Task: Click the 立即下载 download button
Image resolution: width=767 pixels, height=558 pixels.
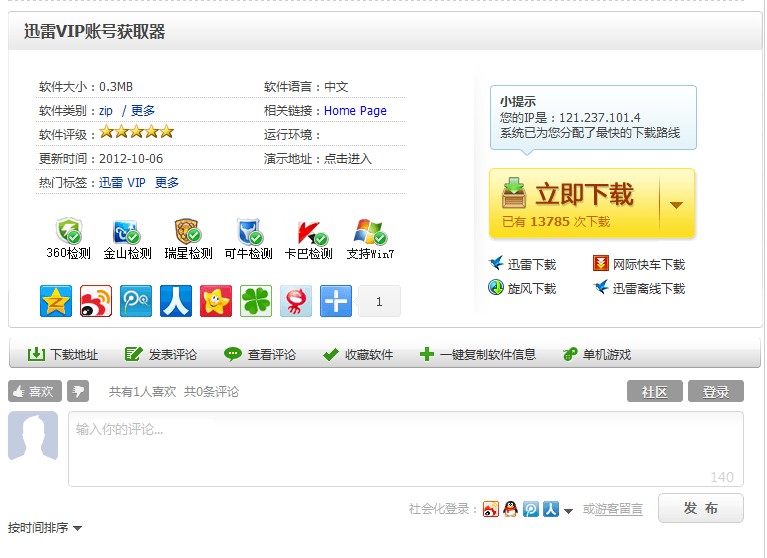Action: [x=574, y=203]
